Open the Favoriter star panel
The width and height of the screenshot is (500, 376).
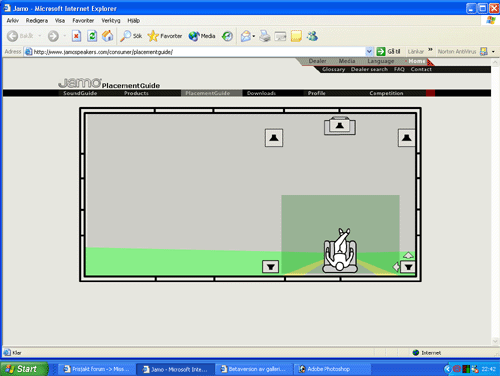165,36
